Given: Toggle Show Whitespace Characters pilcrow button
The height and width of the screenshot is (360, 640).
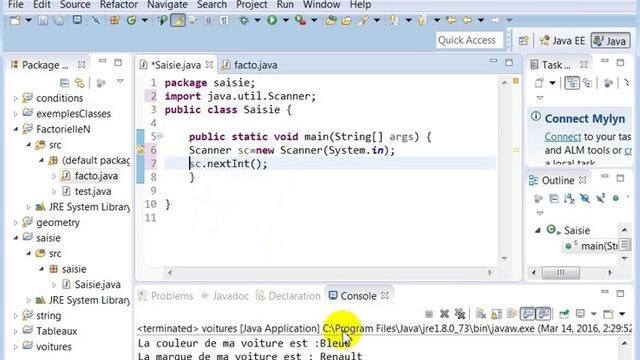Looking at the screenshot, I should pyautogui.click(x=224, y=20).
